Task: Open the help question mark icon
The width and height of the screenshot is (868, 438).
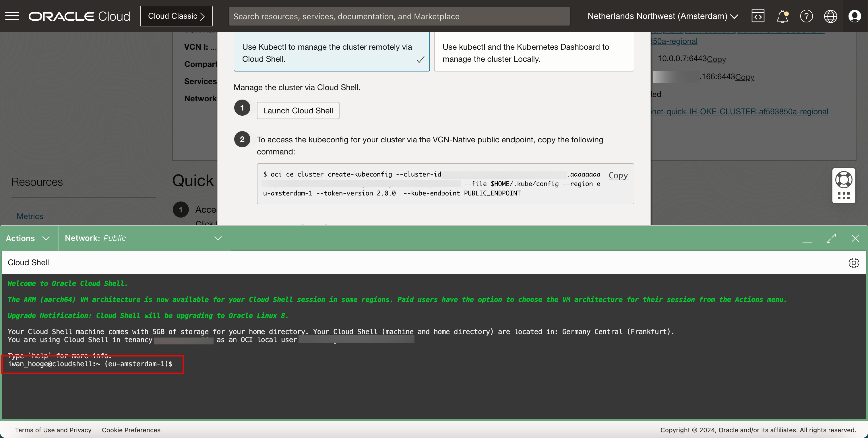Action: [806, 16]
